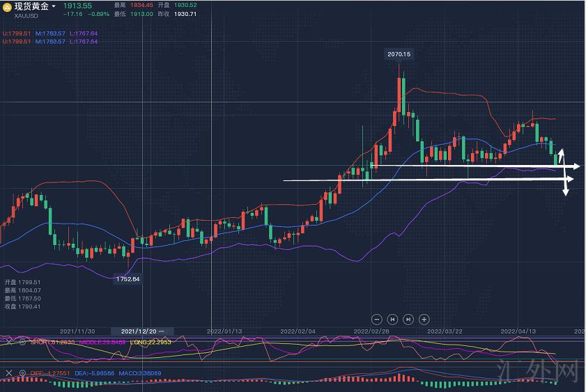586x392 pixels.
Task: Click the first Bollinger lower band value L:1767.64
Action: coord(84,33)
